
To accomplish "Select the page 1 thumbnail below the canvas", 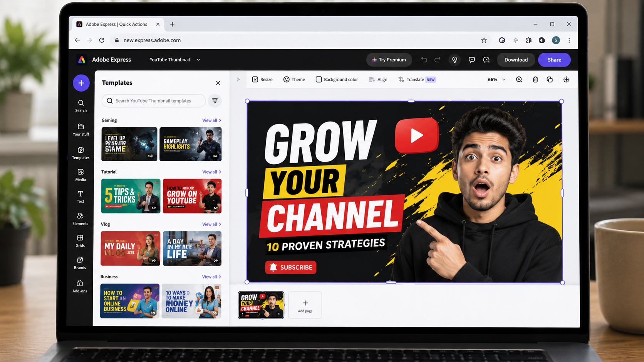I will tap(261, 305).
